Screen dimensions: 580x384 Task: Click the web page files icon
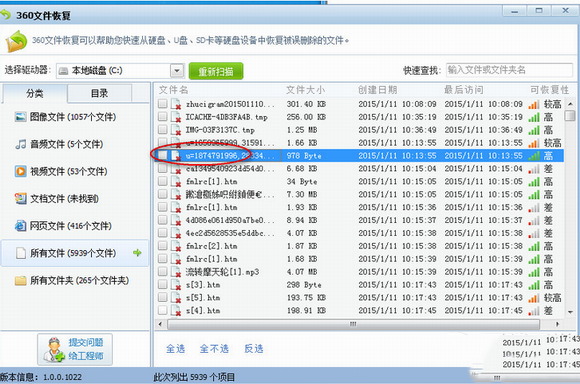point(20,226)
